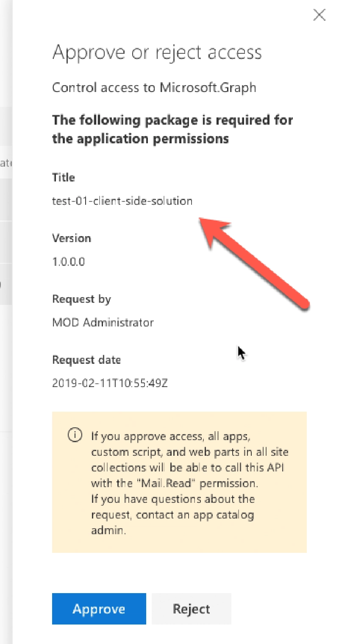The image size is (339, 644).
Task: Click the Request date 2019-02-11T10:55:49Z
Action: 109,383
